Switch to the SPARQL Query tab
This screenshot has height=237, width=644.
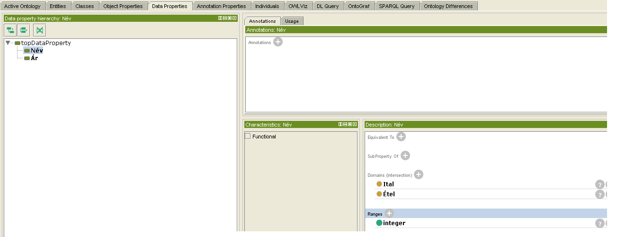(x=396, y=6)
